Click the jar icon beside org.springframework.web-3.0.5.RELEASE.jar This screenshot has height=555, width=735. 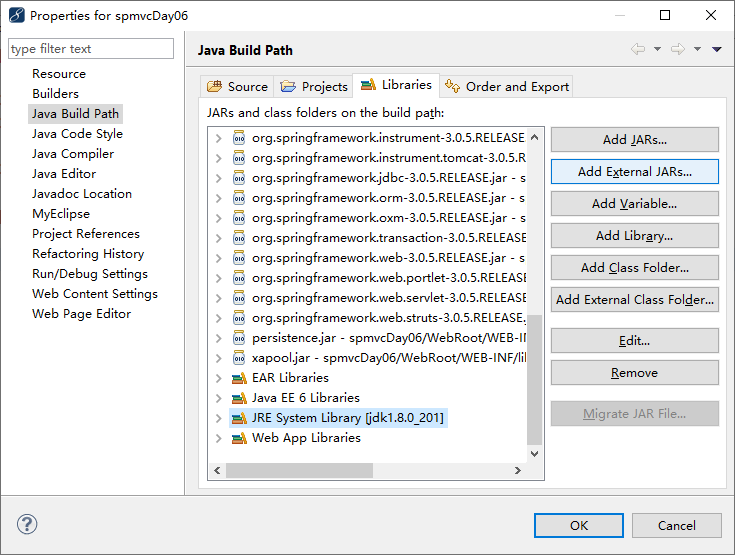(x=239, y=258)
